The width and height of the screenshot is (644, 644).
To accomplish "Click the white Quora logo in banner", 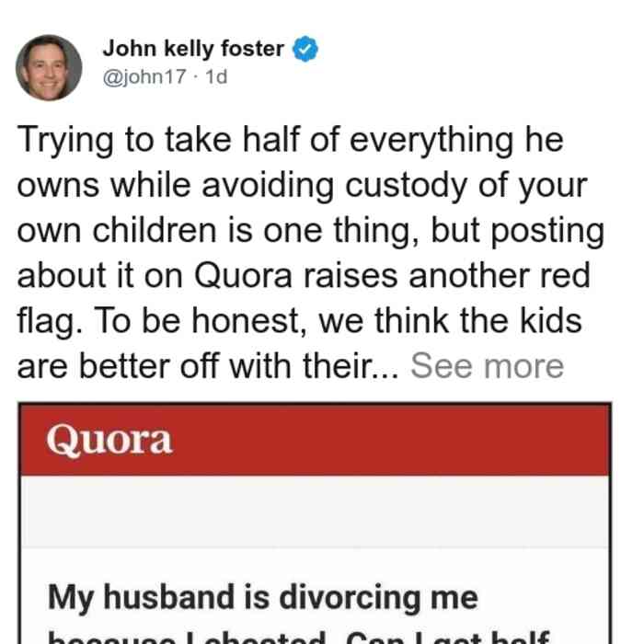I will pos(109,440).
